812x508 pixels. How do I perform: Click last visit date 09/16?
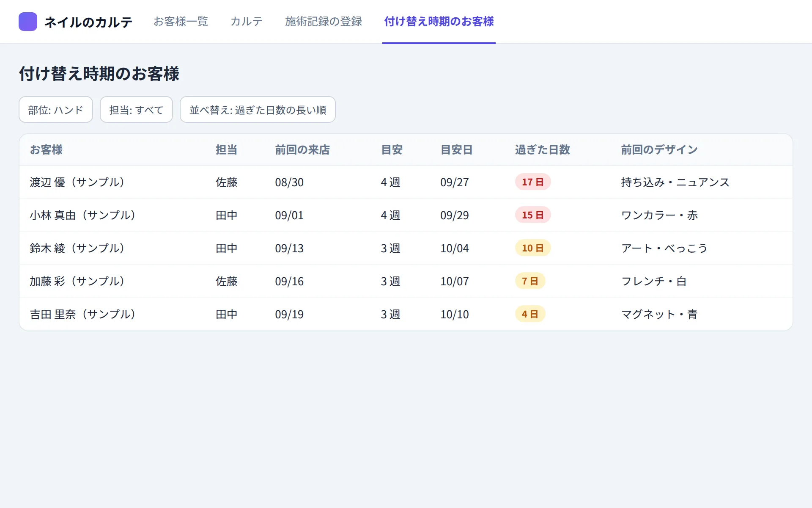coord(289,282)
